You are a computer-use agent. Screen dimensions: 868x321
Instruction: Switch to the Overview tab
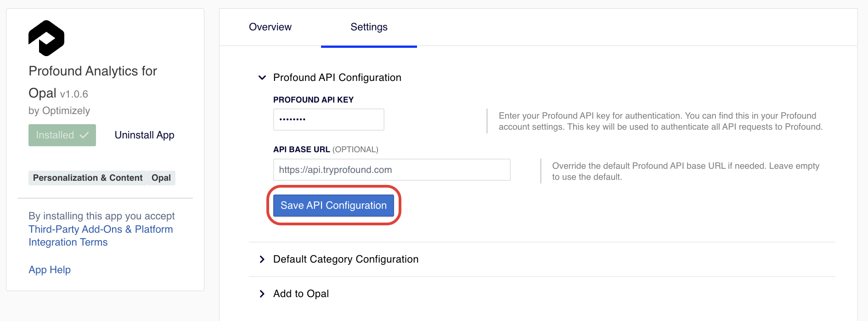click(x=270, y=27)
